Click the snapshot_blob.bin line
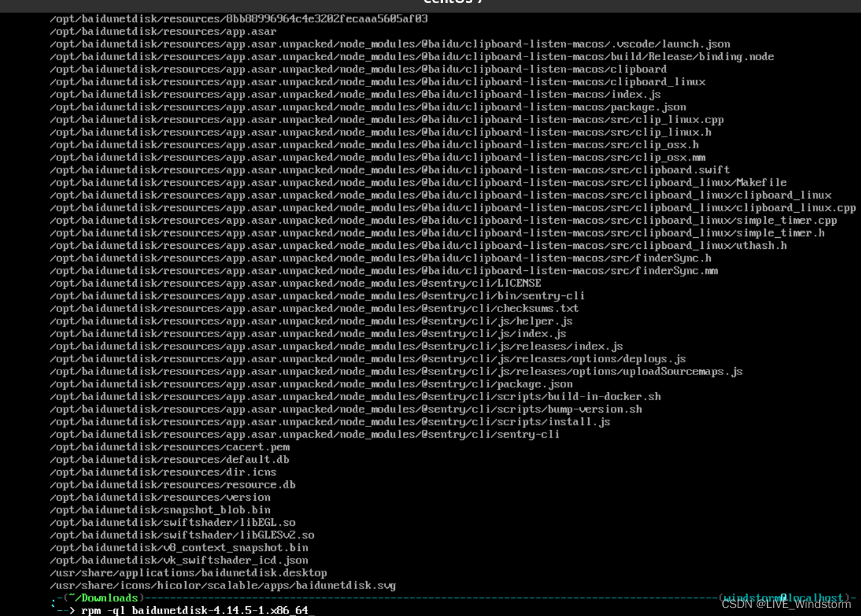This screenshot has height=616, width=861. (160, 509)
